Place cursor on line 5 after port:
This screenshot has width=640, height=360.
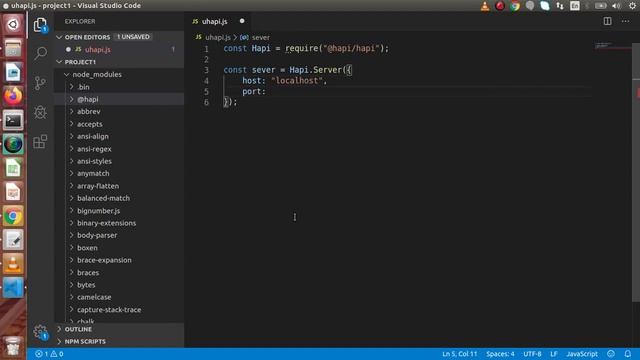267,91
